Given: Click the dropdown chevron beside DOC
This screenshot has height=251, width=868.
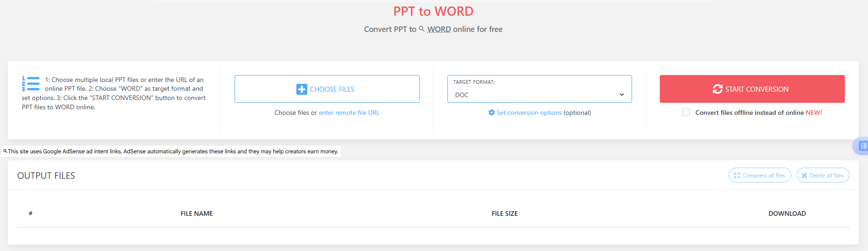Looking at the screenshot, I should pyautogui.click(x=622, y=95).
